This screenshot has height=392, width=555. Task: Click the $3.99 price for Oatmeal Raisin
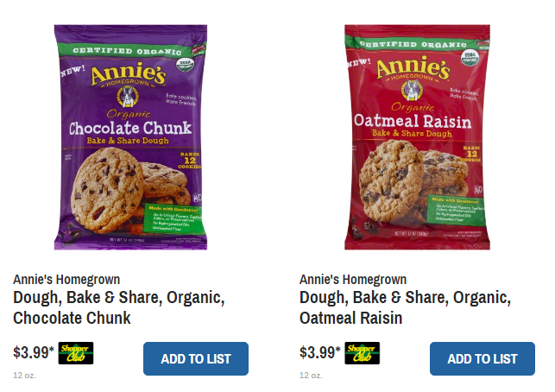319,352
